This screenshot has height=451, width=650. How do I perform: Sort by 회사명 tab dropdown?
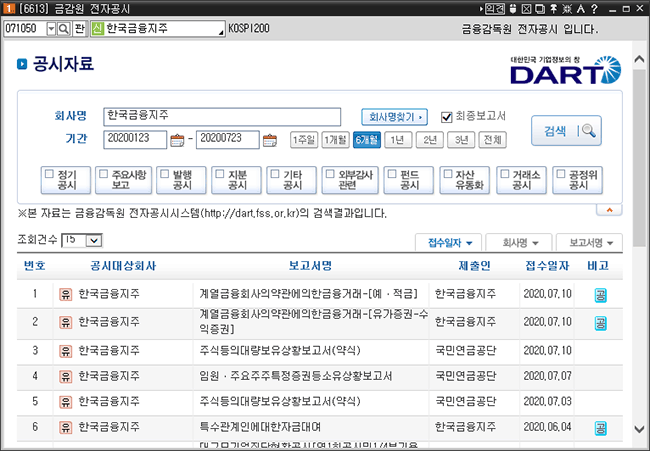coord(519,243)
